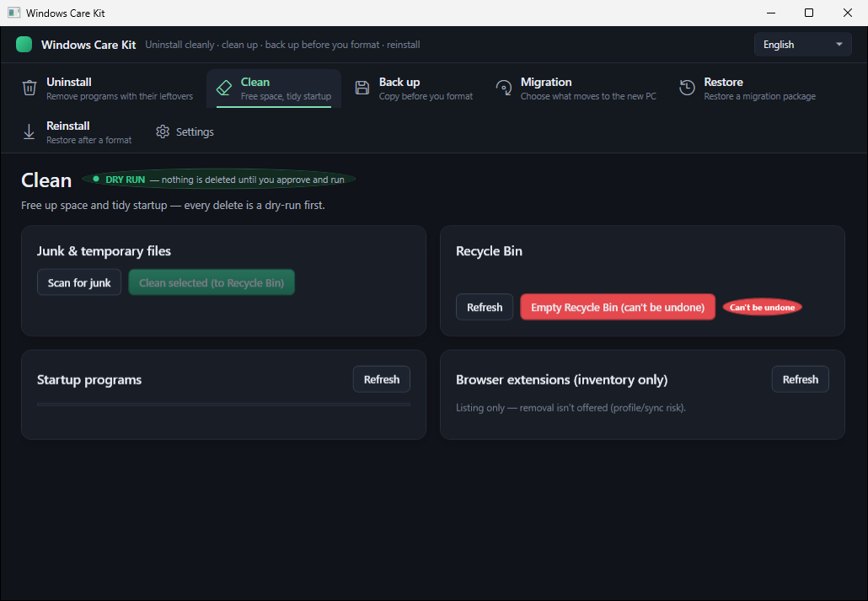Click the red "Can't be undone" badge
The width and height of the screenshot is (868, 601).
[x=763, y=308]
